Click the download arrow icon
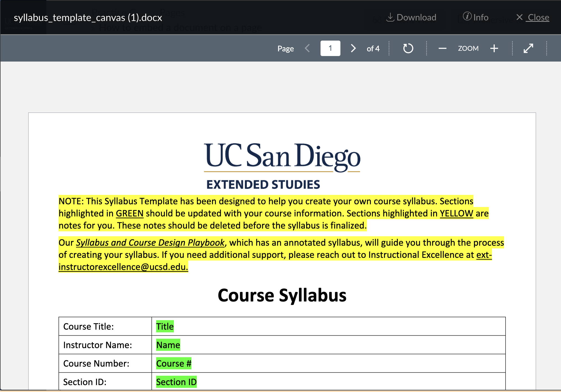This screenshot has width=561, height=392. [x=390, y=17]
